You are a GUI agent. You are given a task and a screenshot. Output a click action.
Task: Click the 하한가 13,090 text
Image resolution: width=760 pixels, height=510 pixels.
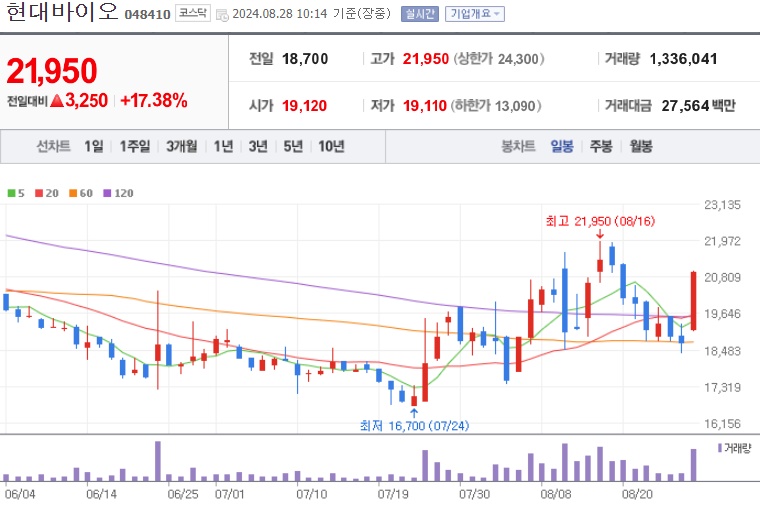point(496,106)
